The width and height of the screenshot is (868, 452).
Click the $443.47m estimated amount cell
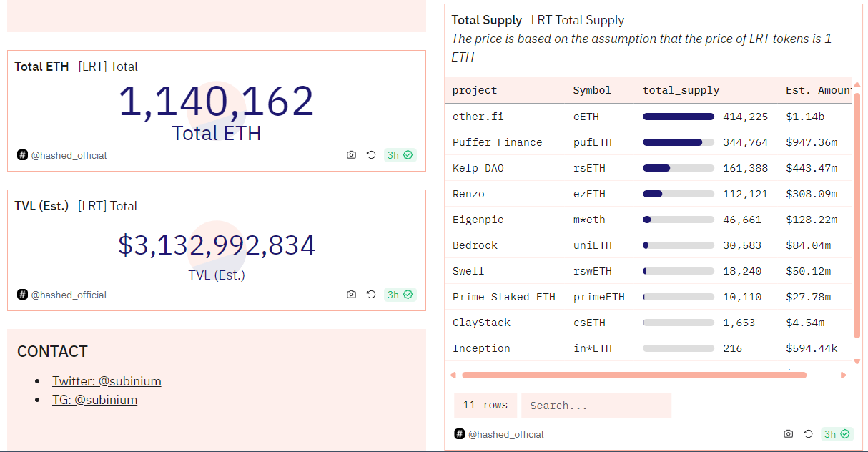(812, 168)
